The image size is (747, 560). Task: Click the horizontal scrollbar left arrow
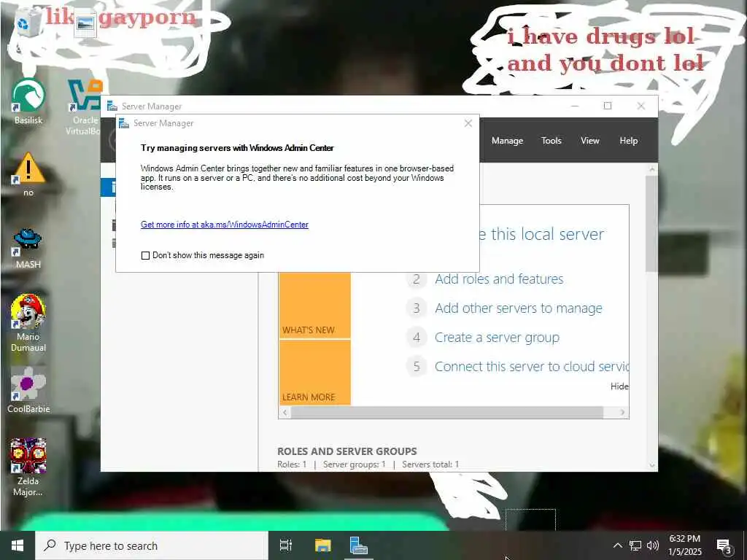click(285, 413)
